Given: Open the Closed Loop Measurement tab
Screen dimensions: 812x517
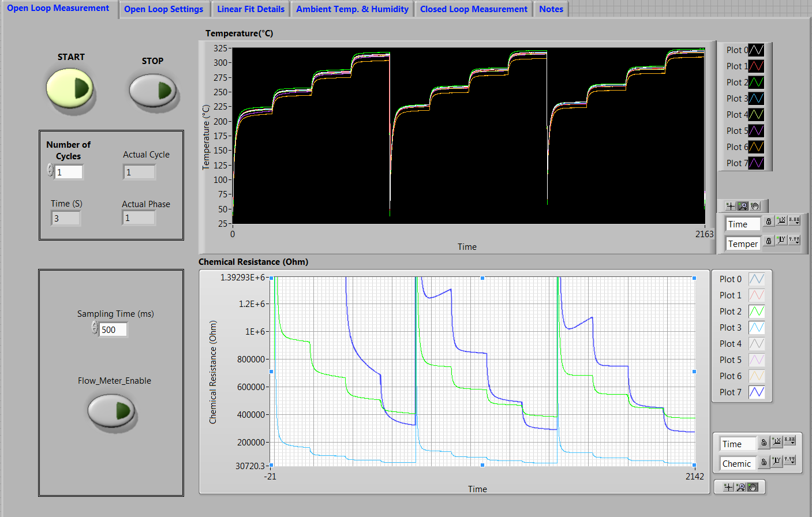Looking at the screenshot, I should [473, 9].
